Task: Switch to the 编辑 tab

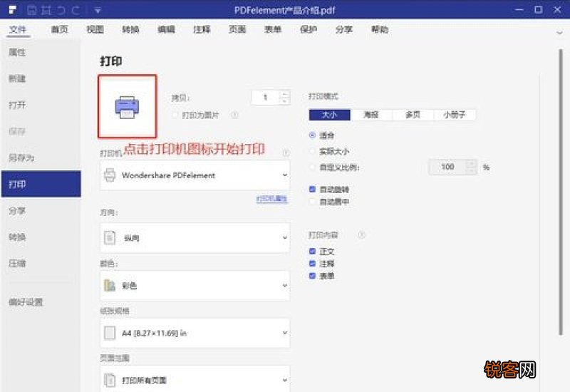Action: (166, 29)
